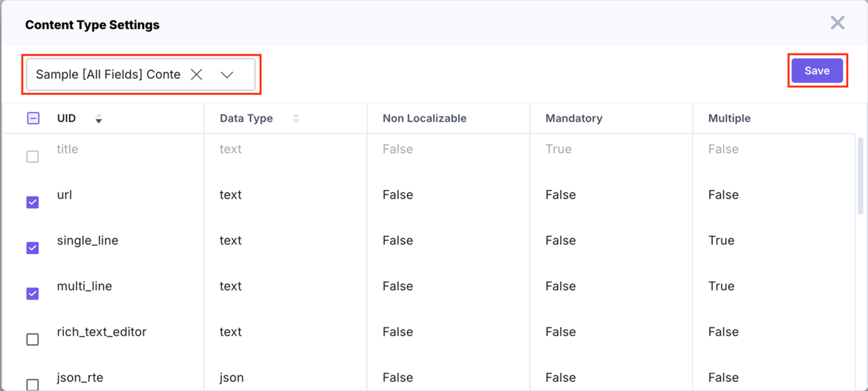The height and width of the screenshot is (391, 868).
Task: Click the json data type cell
Action: [x=231, y=377]
